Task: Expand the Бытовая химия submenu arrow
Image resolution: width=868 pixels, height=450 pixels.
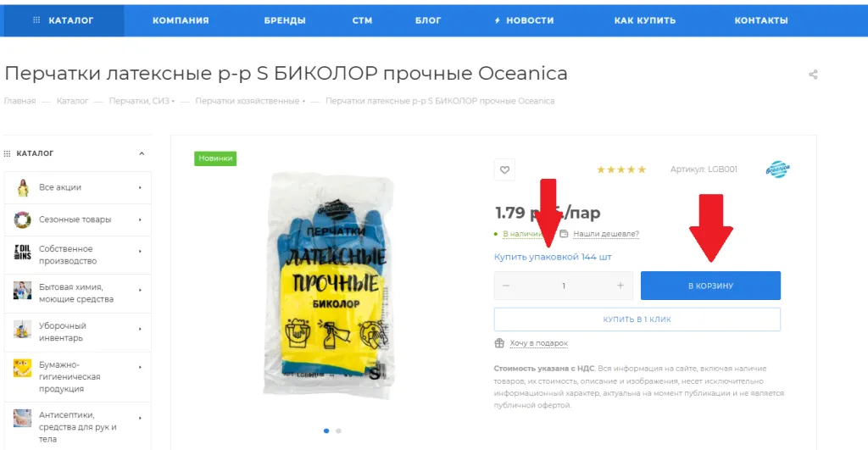Action: (140, 290)
